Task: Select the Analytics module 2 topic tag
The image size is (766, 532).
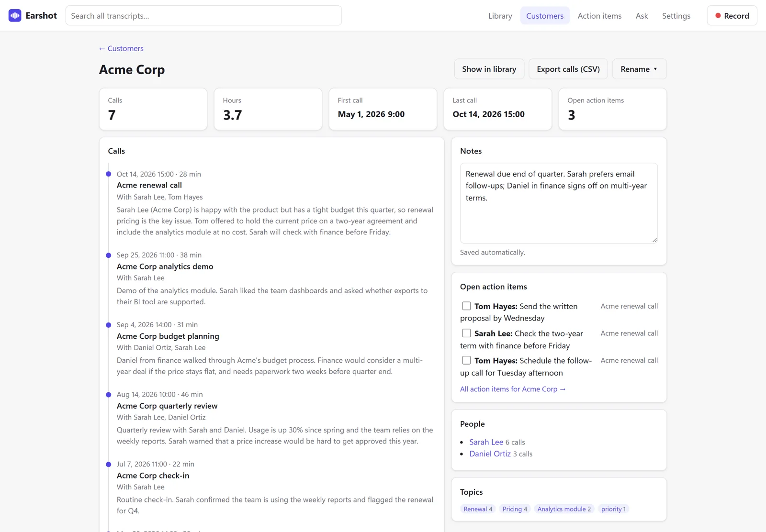Action: 564,509
